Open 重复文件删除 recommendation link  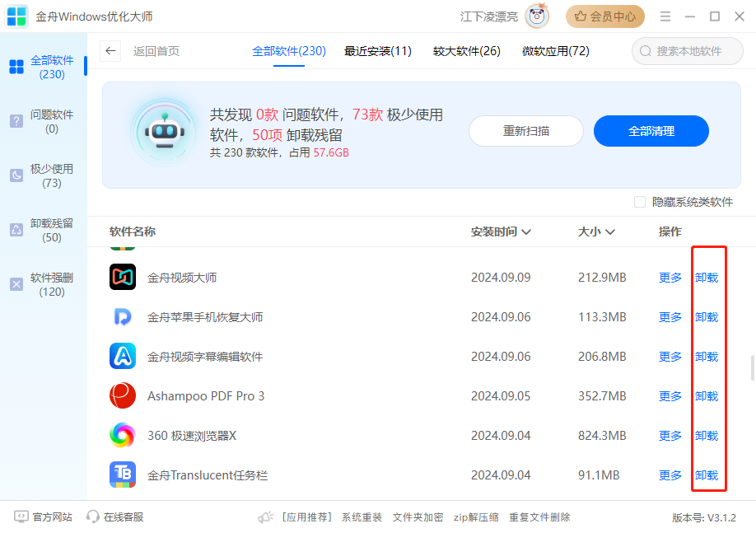[539, 517]
